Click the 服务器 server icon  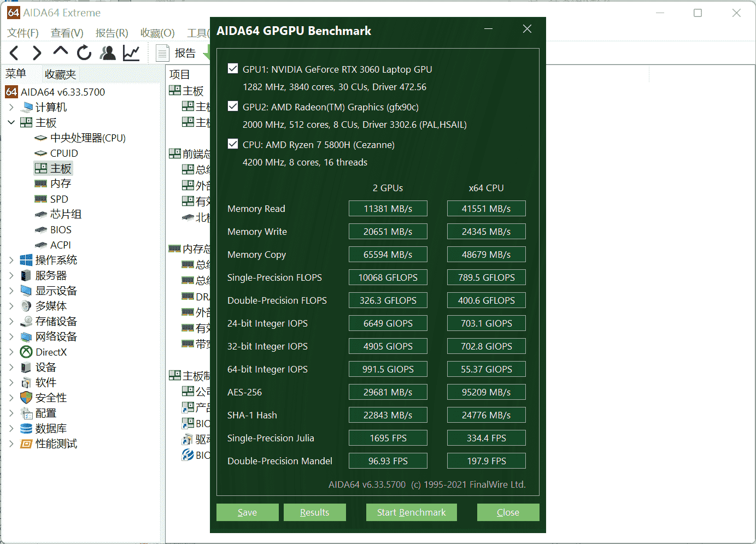click(x=26, y=275)
